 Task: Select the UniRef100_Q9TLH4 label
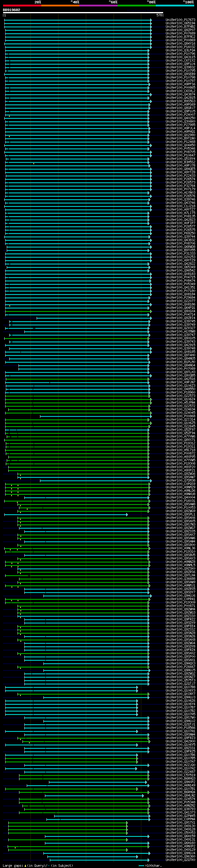tap(180, 575)
